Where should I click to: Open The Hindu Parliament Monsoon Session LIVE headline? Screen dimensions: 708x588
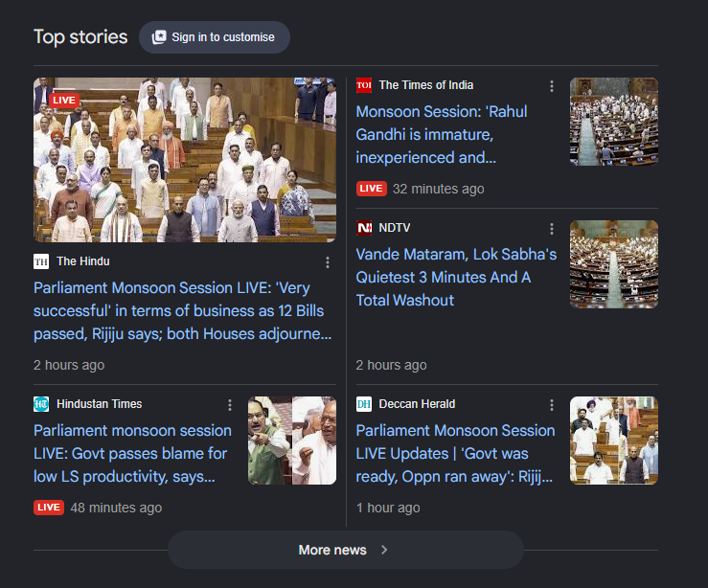(183, 311)
